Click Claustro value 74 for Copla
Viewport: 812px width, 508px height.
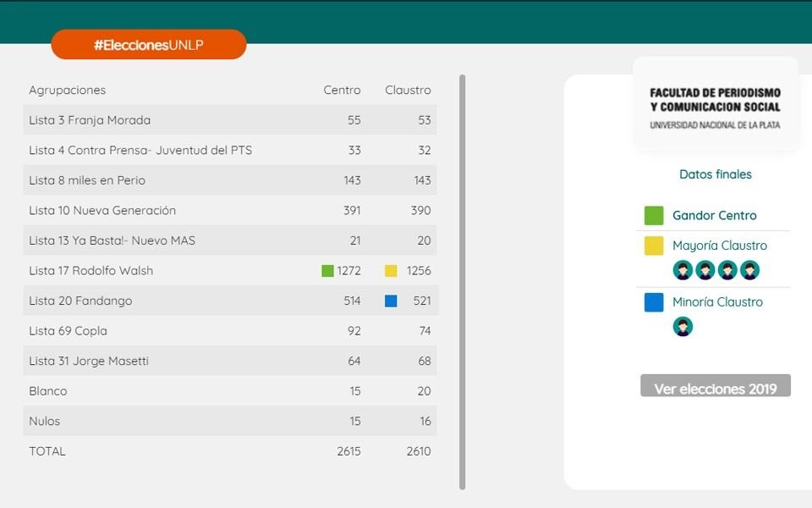coord(425,331)
